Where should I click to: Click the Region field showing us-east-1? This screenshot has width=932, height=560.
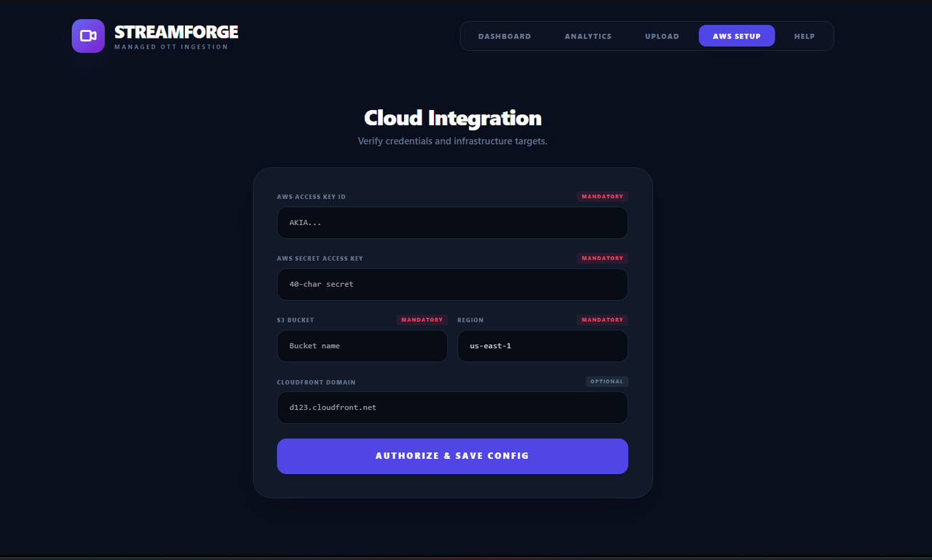pyautogui.click(x=542, y=346)
